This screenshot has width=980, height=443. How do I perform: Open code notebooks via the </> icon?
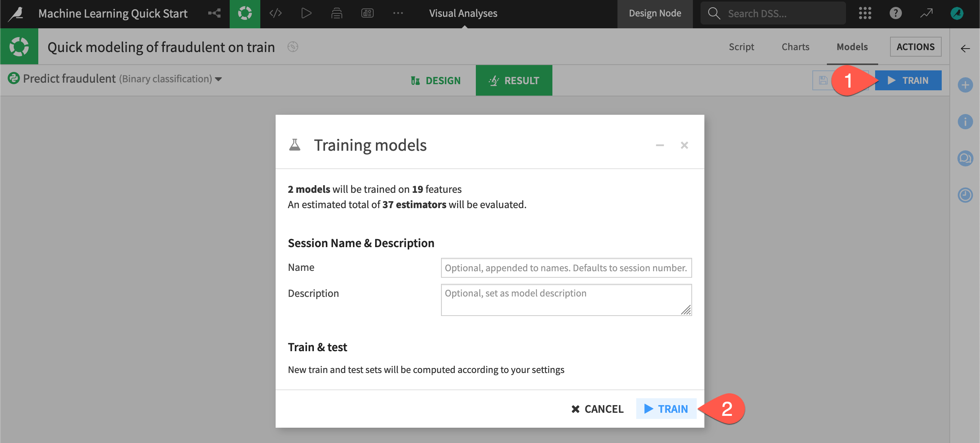point(276,13)
